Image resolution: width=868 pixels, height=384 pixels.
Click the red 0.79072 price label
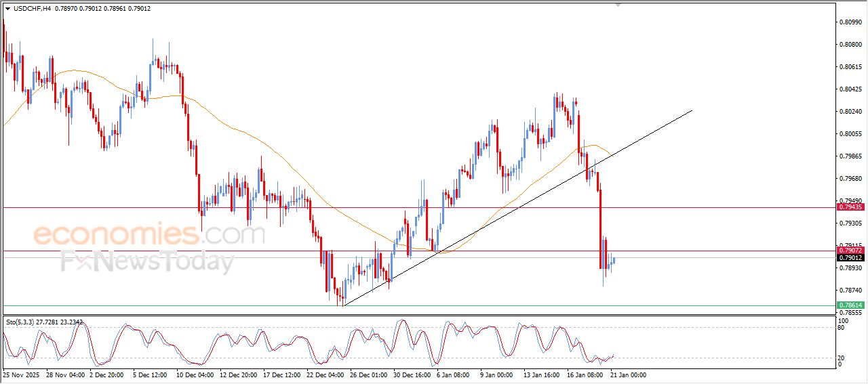[850, 251]
